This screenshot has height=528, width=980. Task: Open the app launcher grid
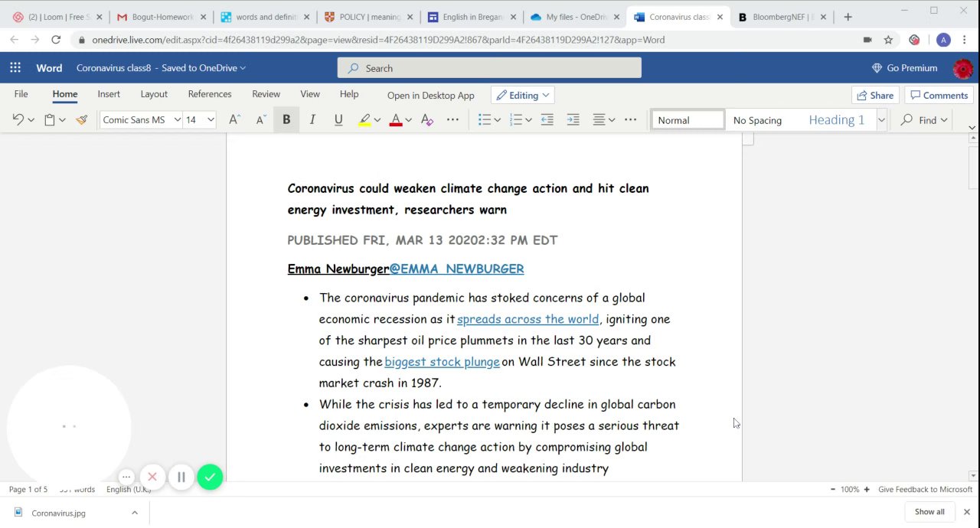[15, 68]
